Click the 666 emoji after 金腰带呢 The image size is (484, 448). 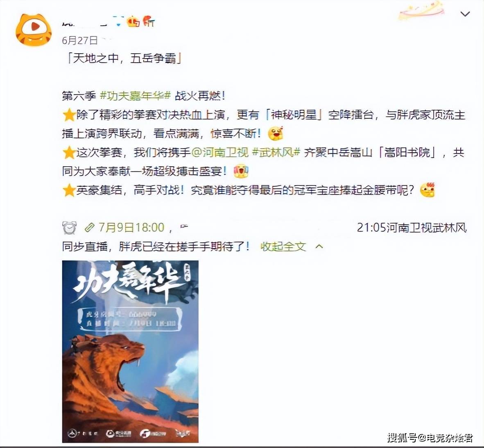(428, 190)
